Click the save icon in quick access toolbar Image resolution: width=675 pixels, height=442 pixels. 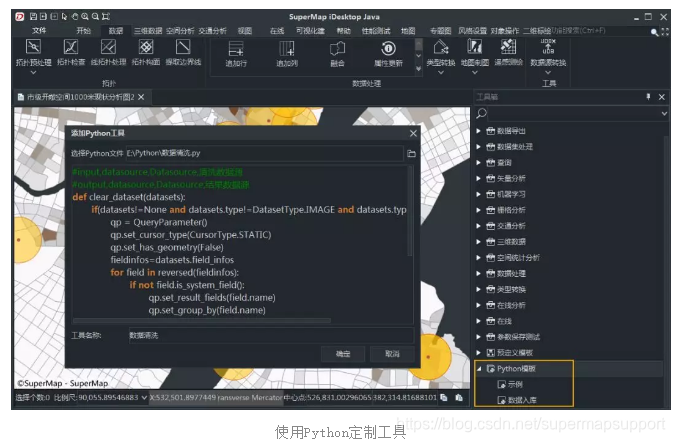pyautogui.click(x=33, y=16)
